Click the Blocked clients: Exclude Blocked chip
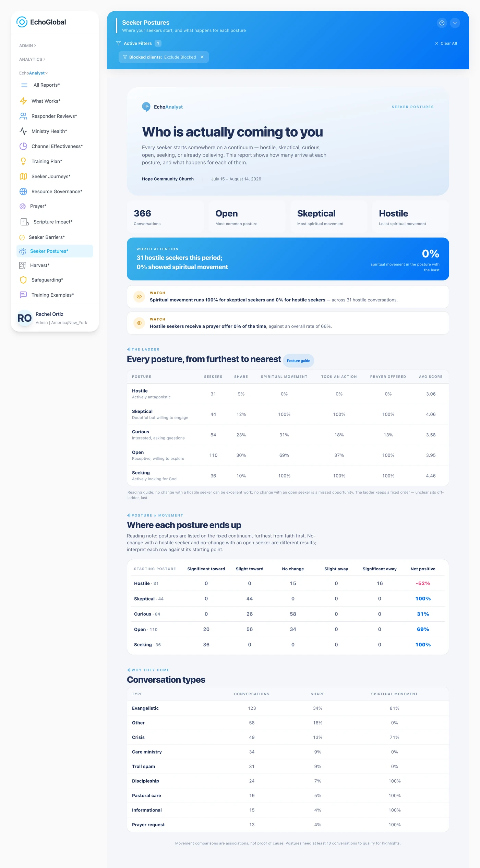 click(x=164, y=57)
